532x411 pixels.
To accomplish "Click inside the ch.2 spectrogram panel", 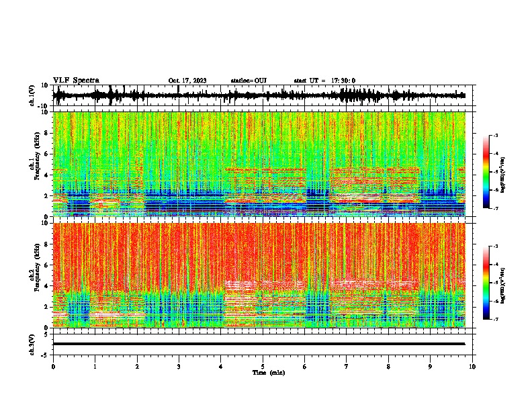I will coord(259,275).
